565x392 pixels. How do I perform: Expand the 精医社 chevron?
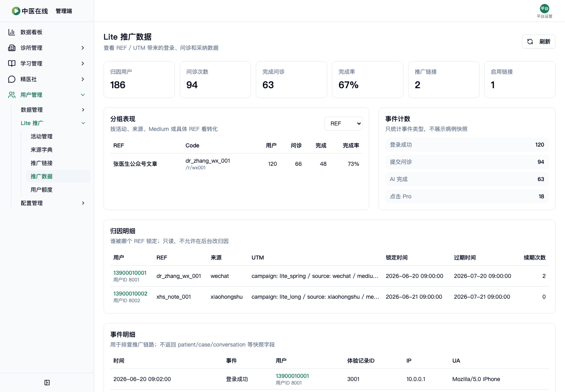click(x=83, y=79)
